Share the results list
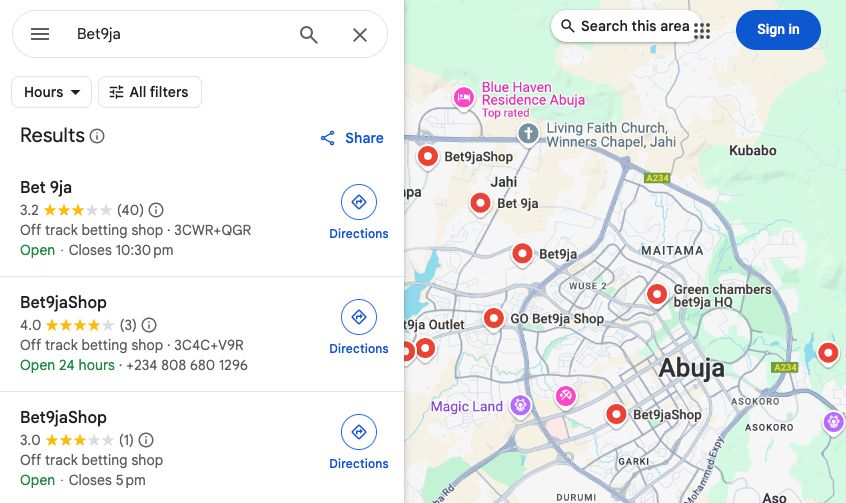This screenshot has height=503, width=846. coord(352,138)
